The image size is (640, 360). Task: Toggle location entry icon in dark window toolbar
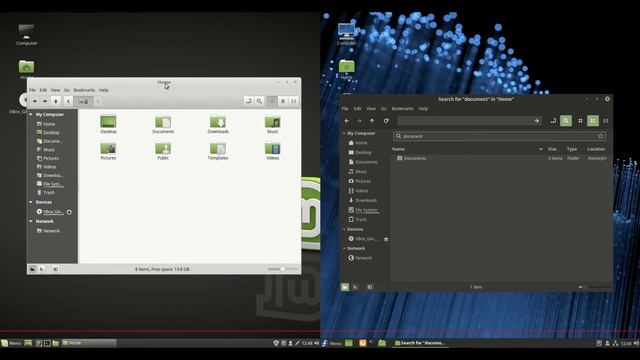[553, 120]
